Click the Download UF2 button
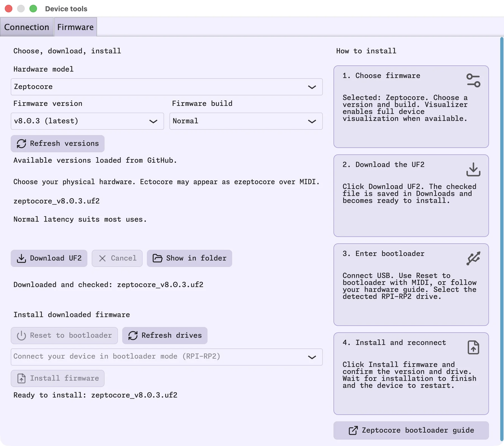Screen dimensions: 504x446 [49, 258]
